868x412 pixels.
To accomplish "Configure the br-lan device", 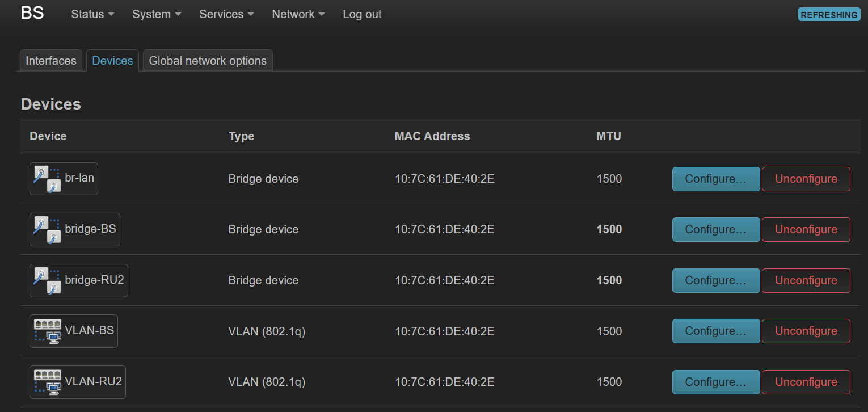I will 715,179.
